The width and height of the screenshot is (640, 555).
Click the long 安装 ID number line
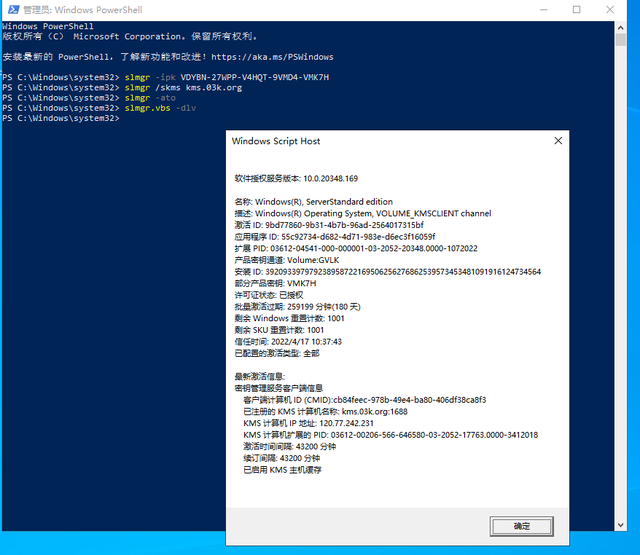pyautogui.click(x=388, y=272)
